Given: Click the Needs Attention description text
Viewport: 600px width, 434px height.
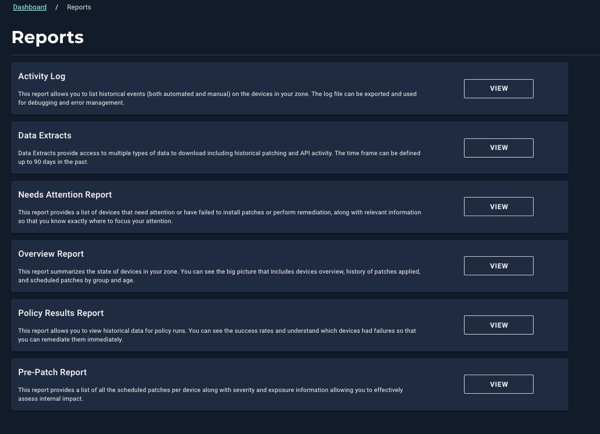Looking at the screenshot, I should pos(220,217).
